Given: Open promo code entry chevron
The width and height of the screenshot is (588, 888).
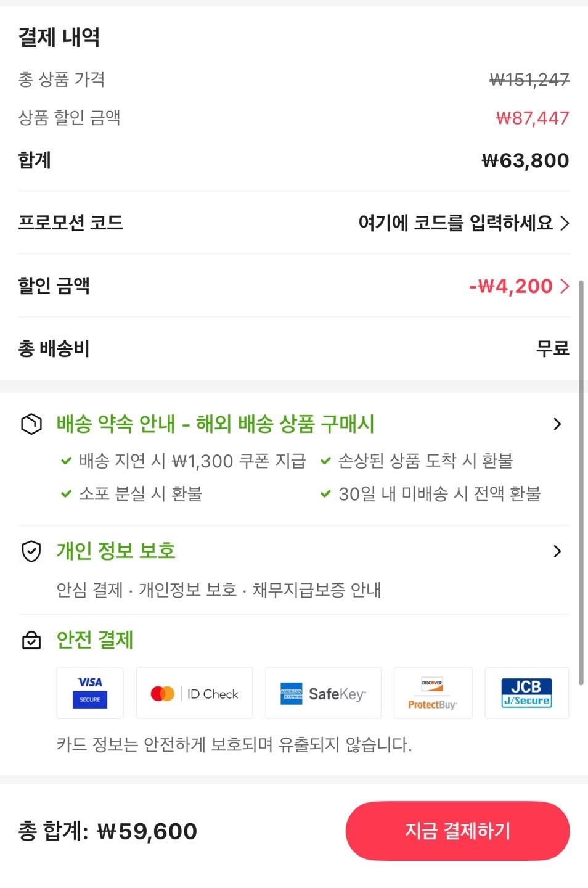Looking at the screenshot, I should coord(565,223).
